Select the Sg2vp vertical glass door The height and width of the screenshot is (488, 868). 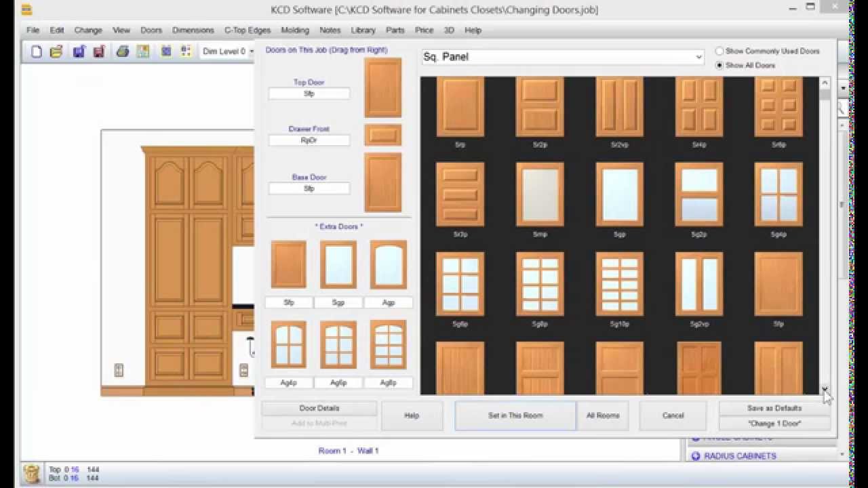699,284
